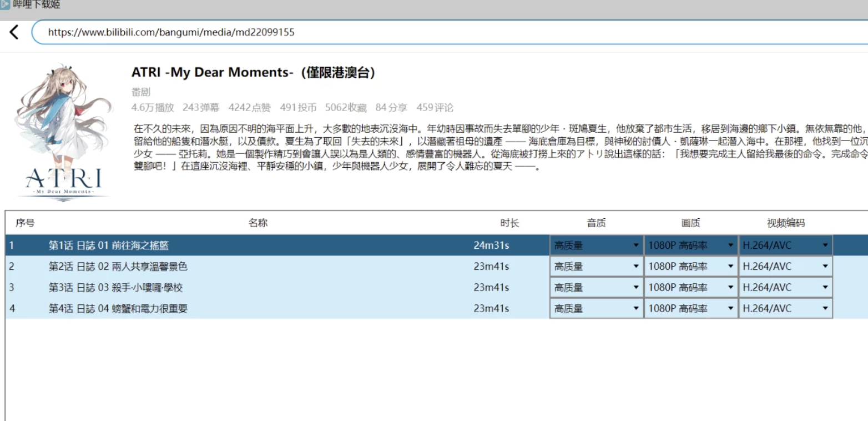Screen dimensions: 868x421
Task: Click the 459评论 comments count
Action: click(x=435, y=108)
